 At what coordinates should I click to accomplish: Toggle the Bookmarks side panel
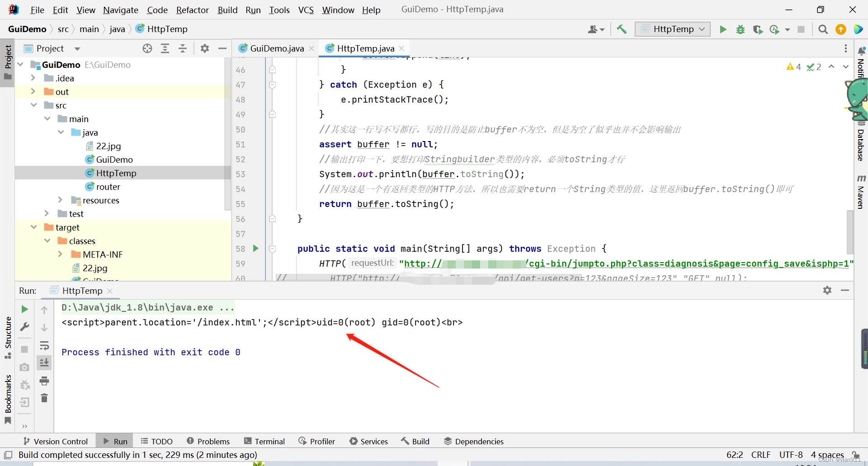tap(8, 399)
